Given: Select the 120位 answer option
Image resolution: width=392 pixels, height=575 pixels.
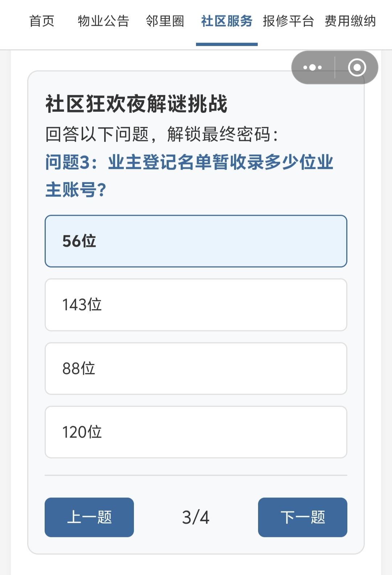Looking at the screenshot, I should (x=196, y=432).
